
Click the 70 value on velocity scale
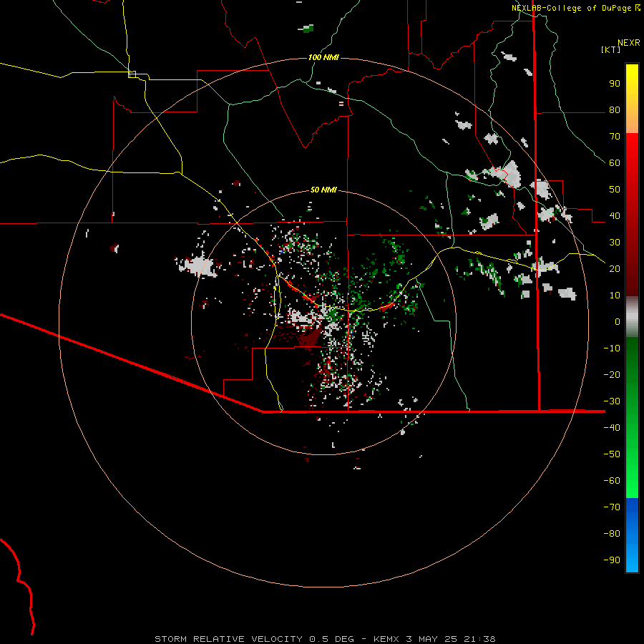pos(615,137)
